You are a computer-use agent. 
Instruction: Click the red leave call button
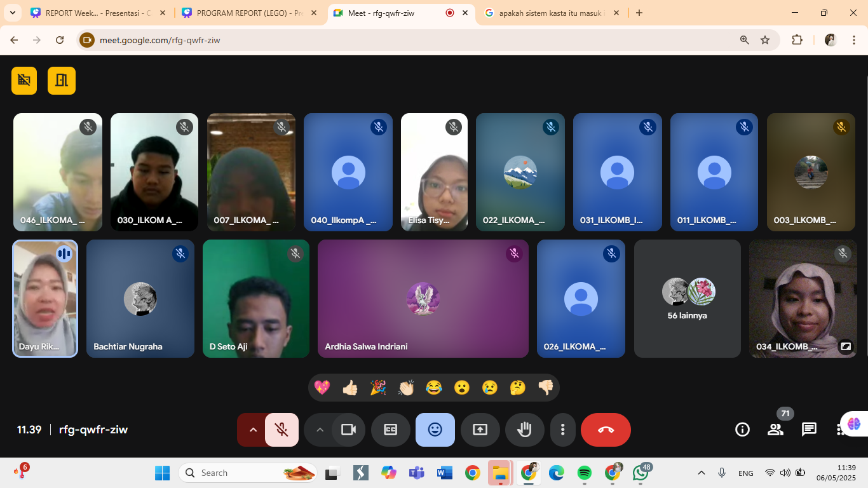(606, 430)
